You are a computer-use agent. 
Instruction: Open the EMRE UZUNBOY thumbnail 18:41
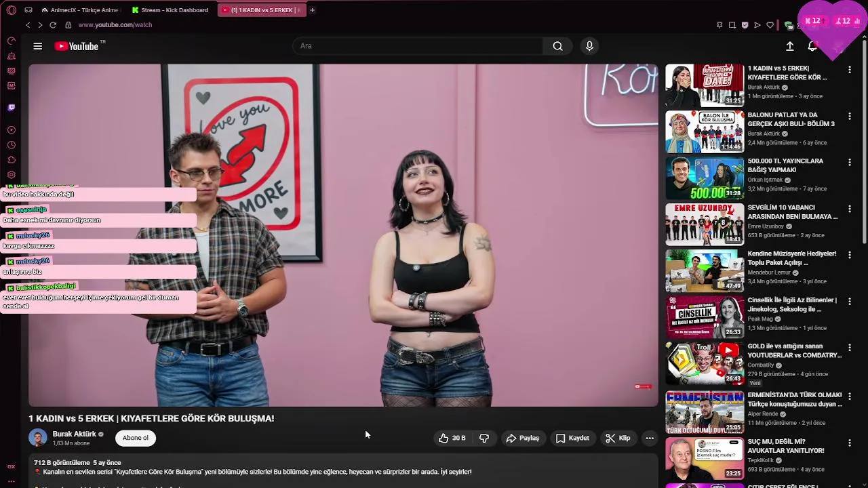(705, 224)
